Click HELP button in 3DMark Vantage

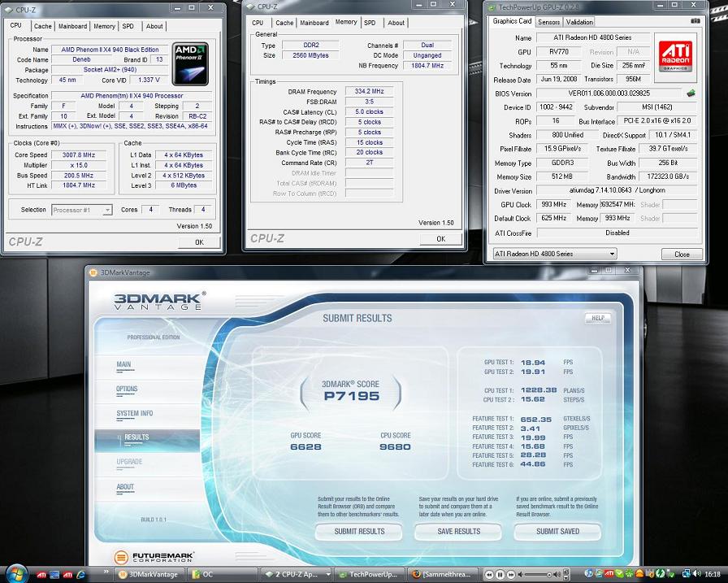[597, 318]
